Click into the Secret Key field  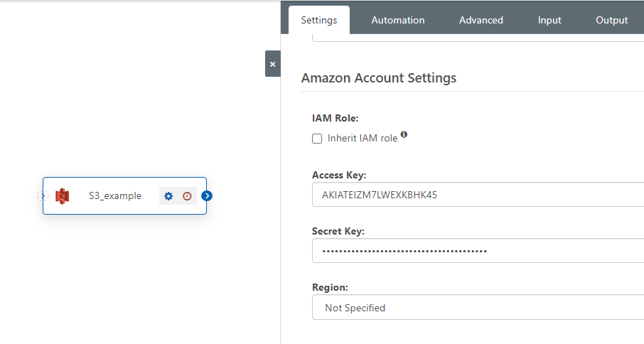tap(478, 250)
